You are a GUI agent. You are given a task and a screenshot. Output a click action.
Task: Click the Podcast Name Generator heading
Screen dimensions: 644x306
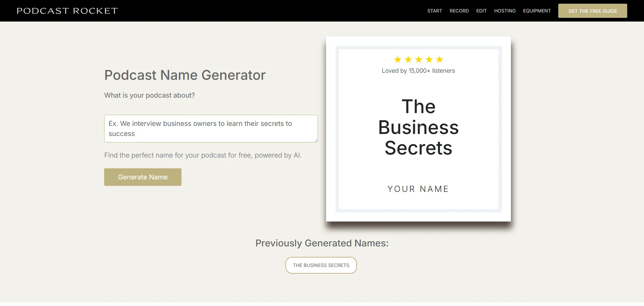click(185, 75)
